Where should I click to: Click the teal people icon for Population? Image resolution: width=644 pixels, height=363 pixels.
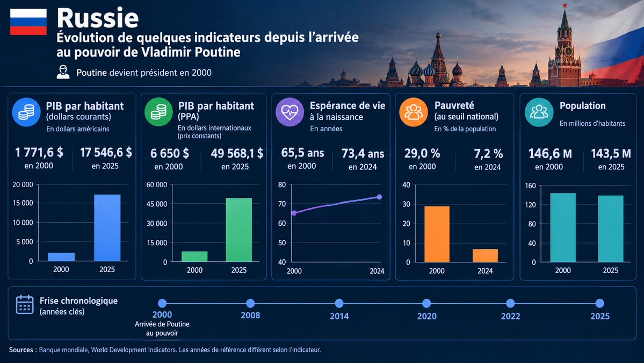[539, 112]
